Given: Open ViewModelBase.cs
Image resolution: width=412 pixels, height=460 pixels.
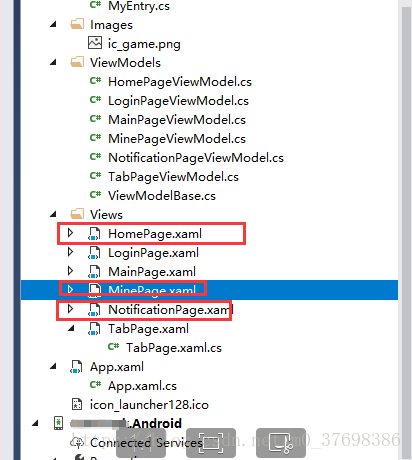Looking at the screenshot, I should (x=162, y=196).
